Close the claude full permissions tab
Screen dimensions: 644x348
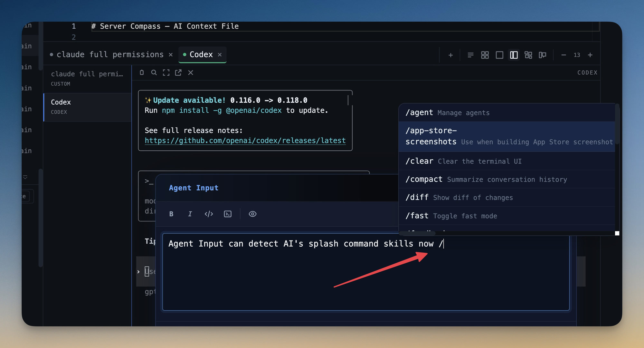[x=171, y=55]
